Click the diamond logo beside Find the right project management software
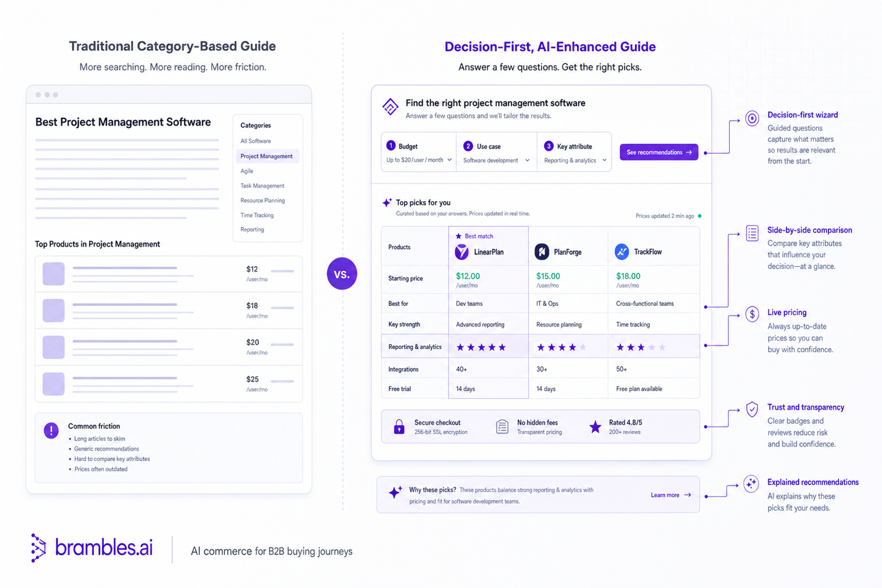The image size is (882, 588). [x=390, y=106]
